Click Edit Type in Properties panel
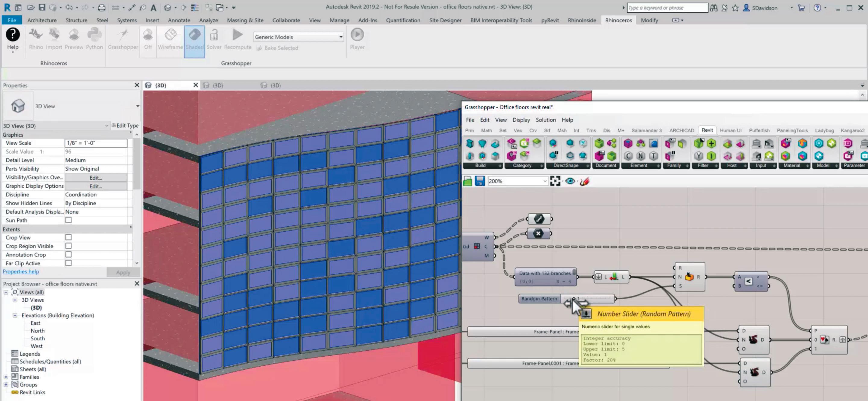Screen dimensions: 868x401 point(125,126)
